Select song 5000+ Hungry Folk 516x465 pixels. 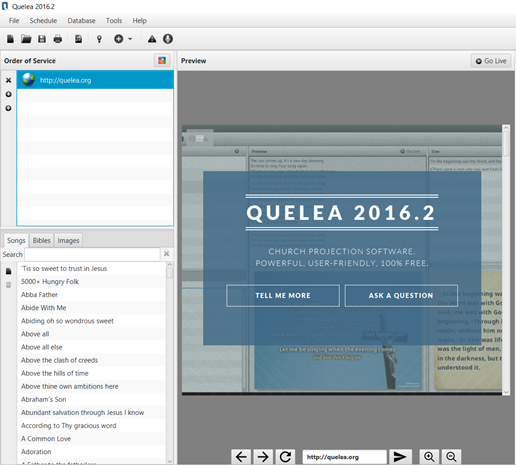point(92,282)
